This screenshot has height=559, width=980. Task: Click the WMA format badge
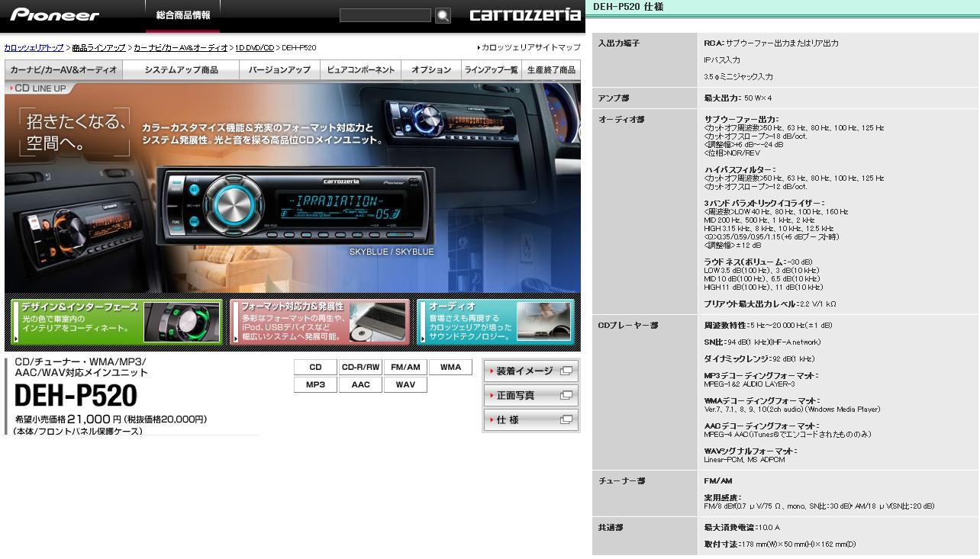[x=450, y=367]
